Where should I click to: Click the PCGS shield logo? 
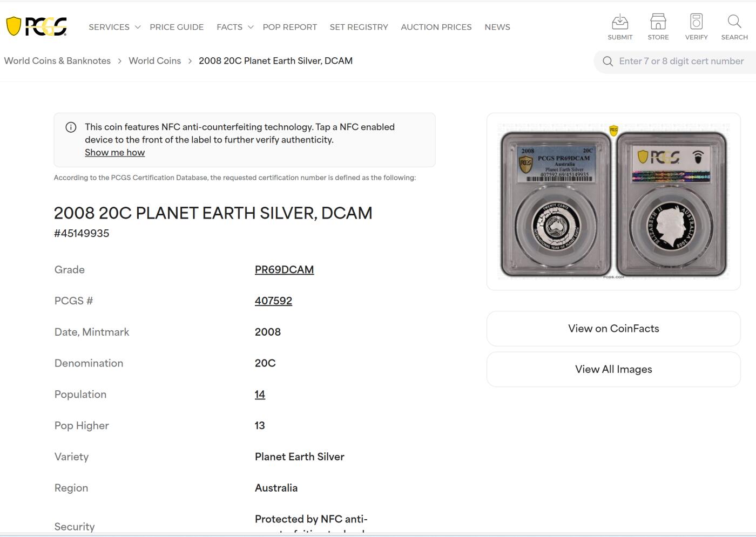(36, 26)
